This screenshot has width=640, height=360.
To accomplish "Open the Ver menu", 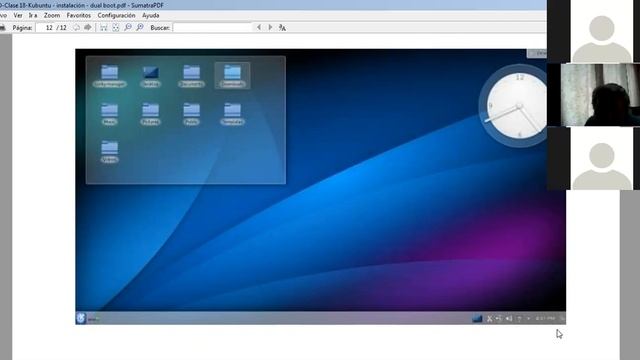I will tap(18, 15).
